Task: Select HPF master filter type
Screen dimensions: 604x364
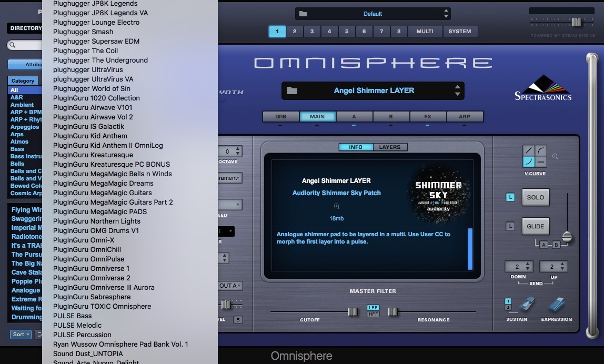Action: coord(373,314)
